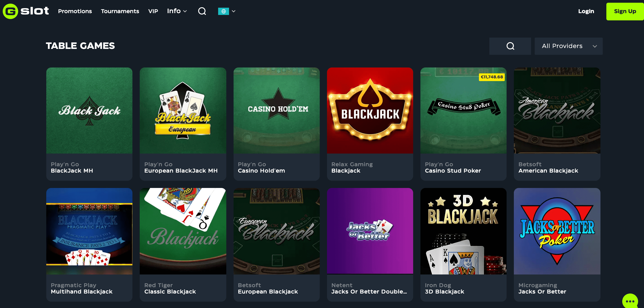The image size is (644, 308).
Task: Open the VIP menu item
Action: [153, 11]
